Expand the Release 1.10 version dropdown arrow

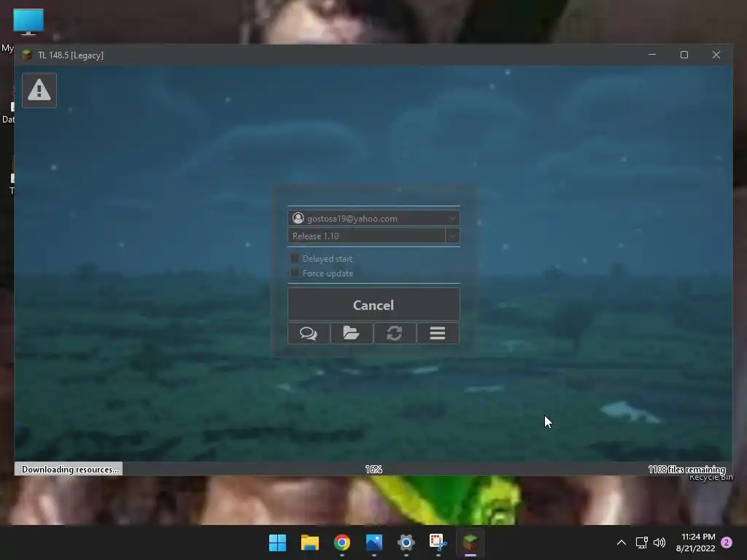pos(452,236)
